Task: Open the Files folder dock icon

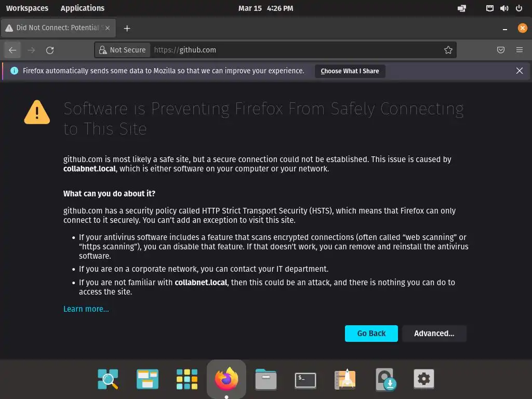Action: click(265, 379)
